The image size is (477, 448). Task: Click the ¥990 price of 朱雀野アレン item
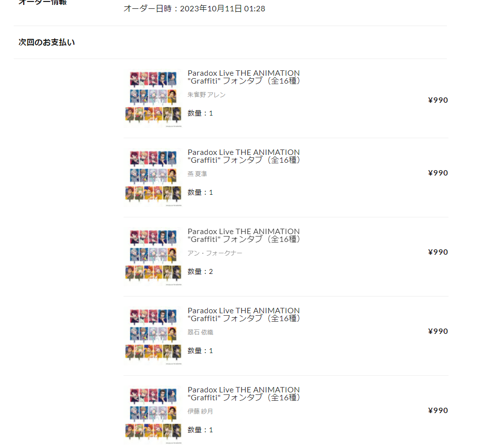[438, 100]
